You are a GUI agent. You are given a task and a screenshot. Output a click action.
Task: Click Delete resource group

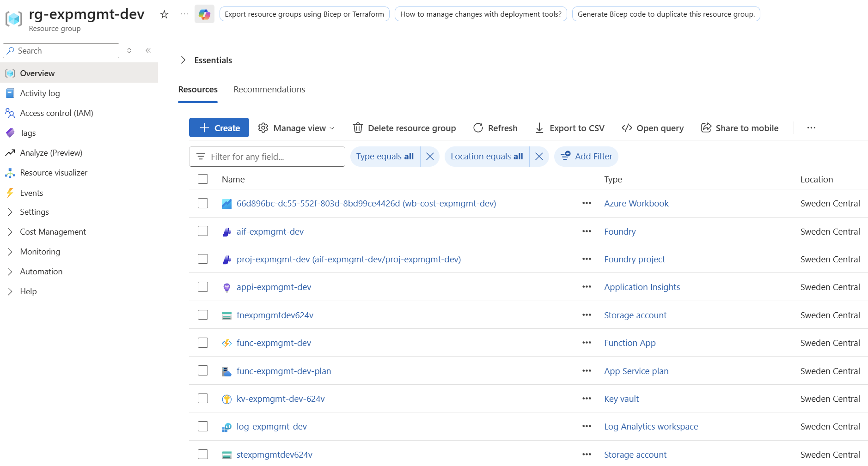(x=404, y=128)
